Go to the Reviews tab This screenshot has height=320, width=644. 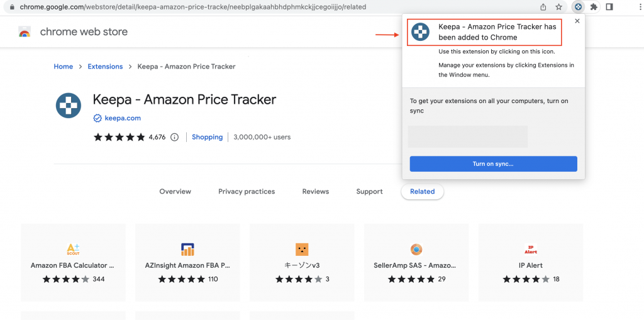point(316,192)
